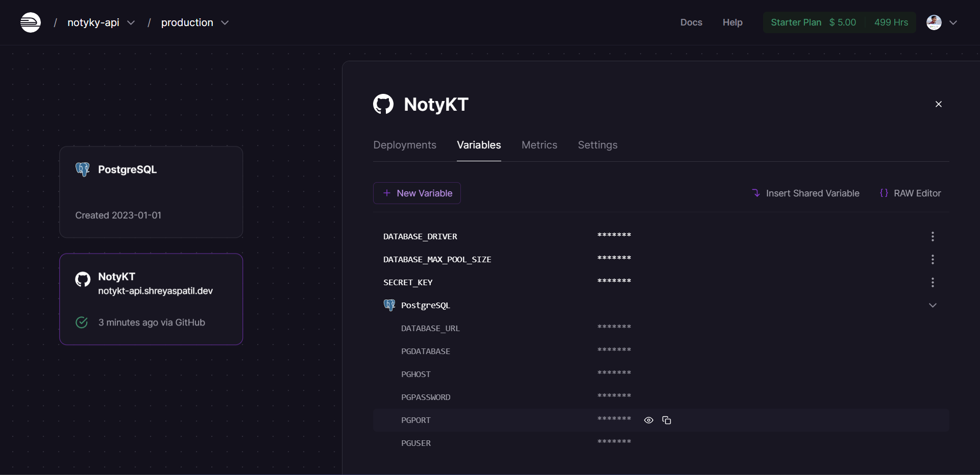The width and height of the screenshot is (980, 475).
Task: Select the PostgreSQL service card
Action: pos(151,192)
